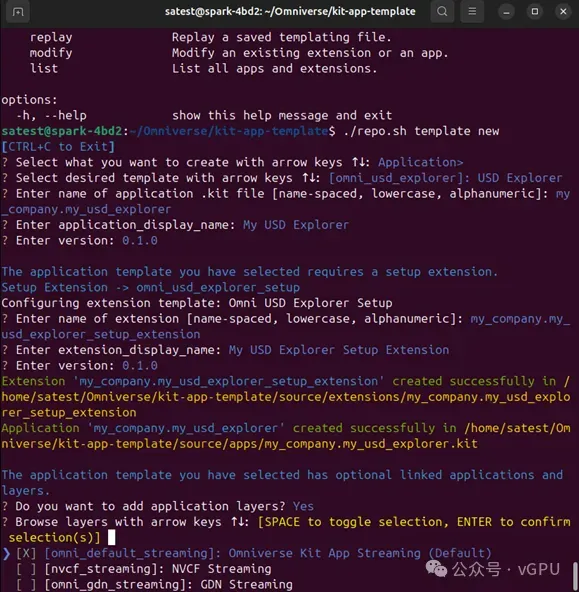Click extension version value 0.1.0
The image size is (579, 592).
pos(140,365)
